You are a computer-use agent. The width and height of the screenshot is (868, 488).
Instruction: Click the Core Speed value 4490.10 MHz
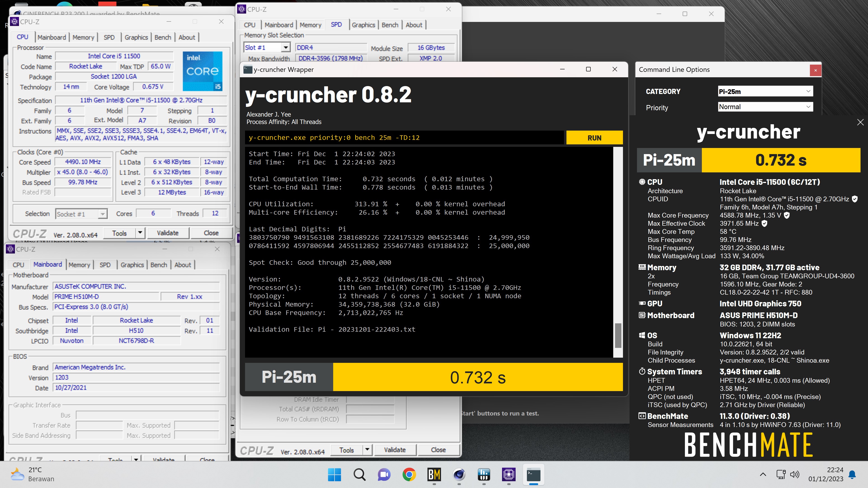pos(83,162)
